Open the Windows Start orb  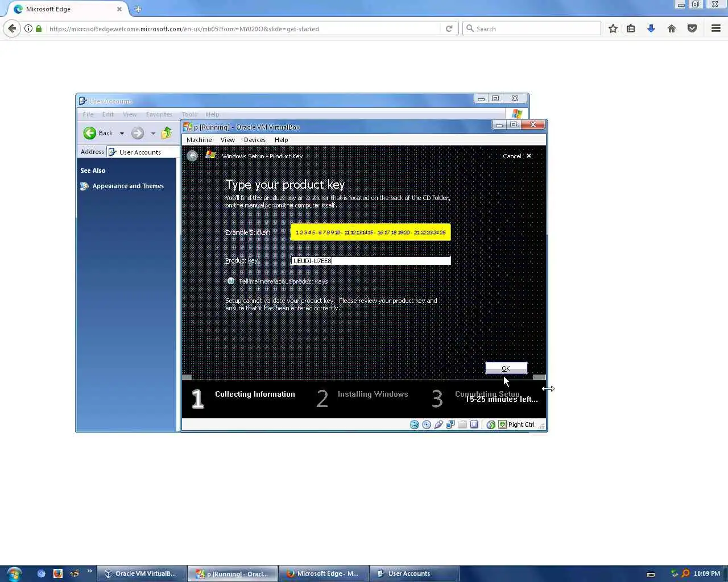[14, 573]
